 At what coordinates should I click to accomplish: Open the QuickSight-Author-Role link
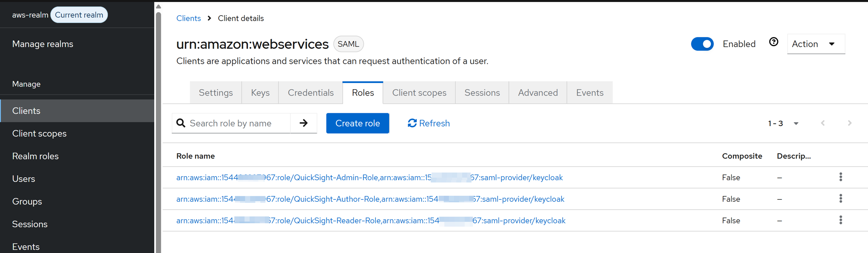coord(370,199)
